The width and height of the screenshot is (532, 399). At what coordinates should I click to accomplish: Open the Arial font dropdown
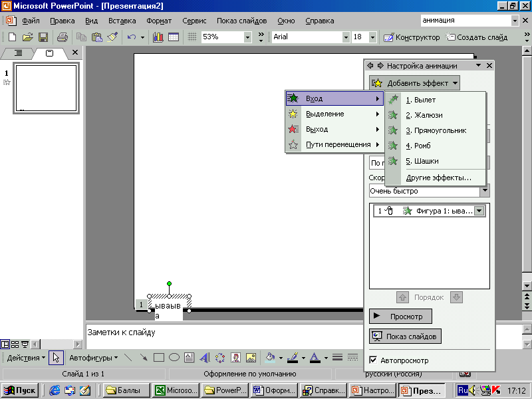[346, 37]
